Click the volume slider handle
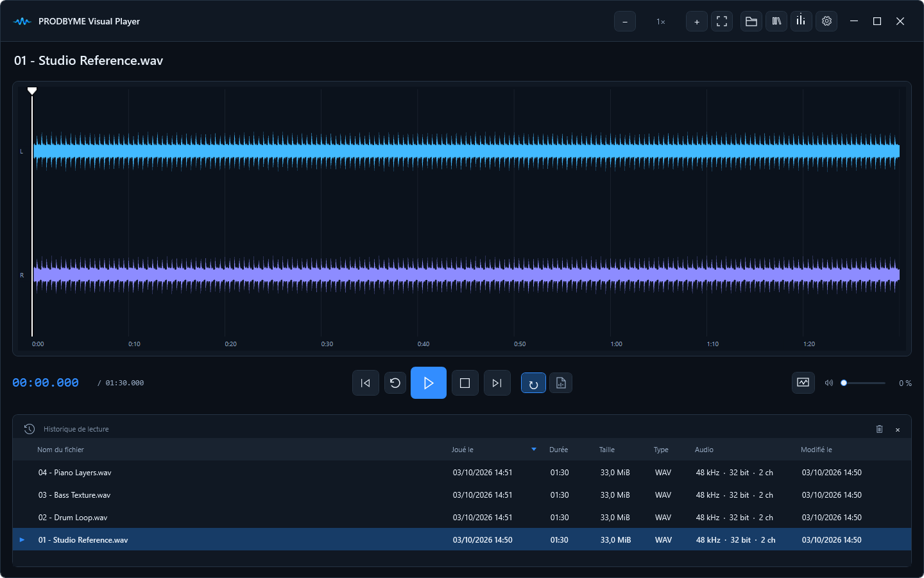The width and height of the screenshot is (924, 578). pyautogui.click(x=844, y=383)
